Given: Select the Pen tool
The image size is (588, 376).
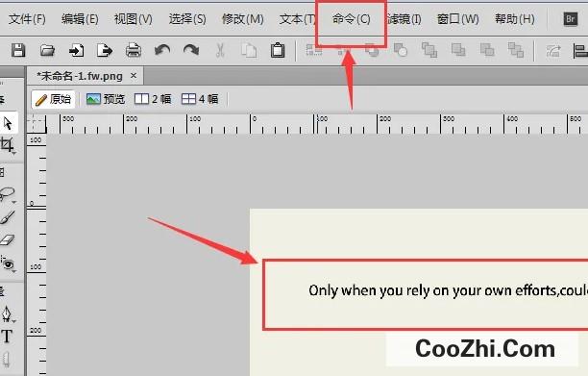Looking at the screenshot, I should point(7,313).
